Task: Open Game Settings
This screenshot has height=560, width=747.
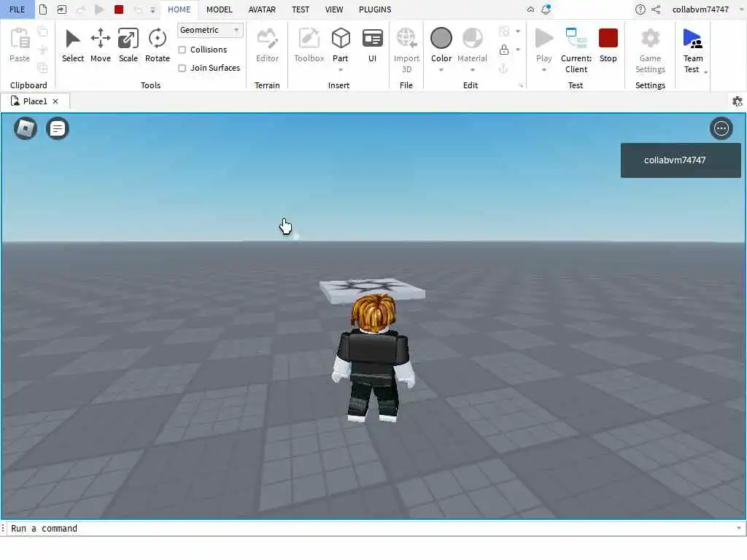Action: pyautogui.click(x=650, y=50)
